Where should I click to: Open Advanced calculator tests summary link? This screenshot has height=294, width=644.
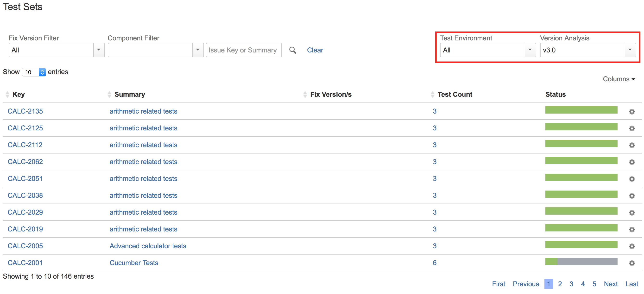pyautogui.click(x=148, y=246)
